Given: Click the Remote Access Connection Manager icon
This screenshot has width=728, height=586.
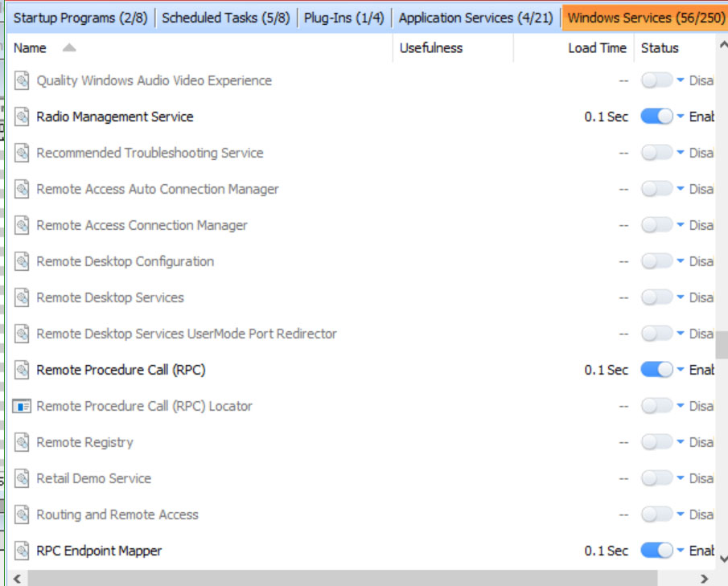Looking at the screenshot, I should click(x=22, y=225).
